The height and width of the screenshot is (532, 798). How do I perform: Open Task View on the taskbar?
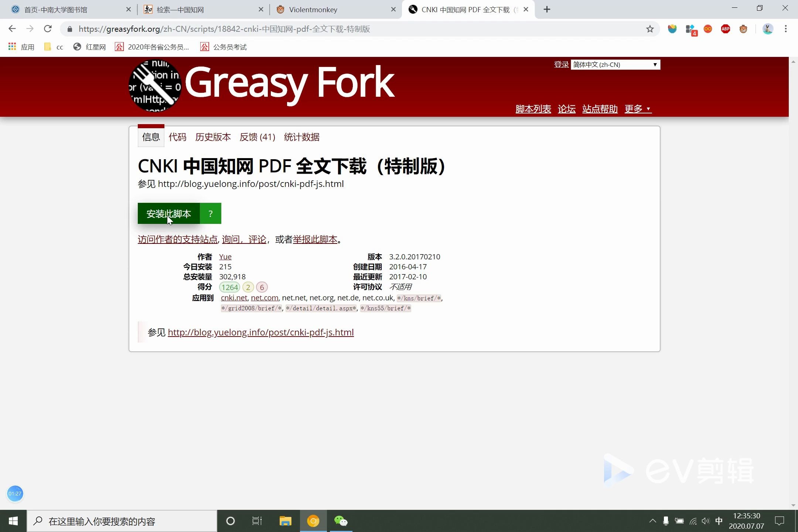(257, 521)
